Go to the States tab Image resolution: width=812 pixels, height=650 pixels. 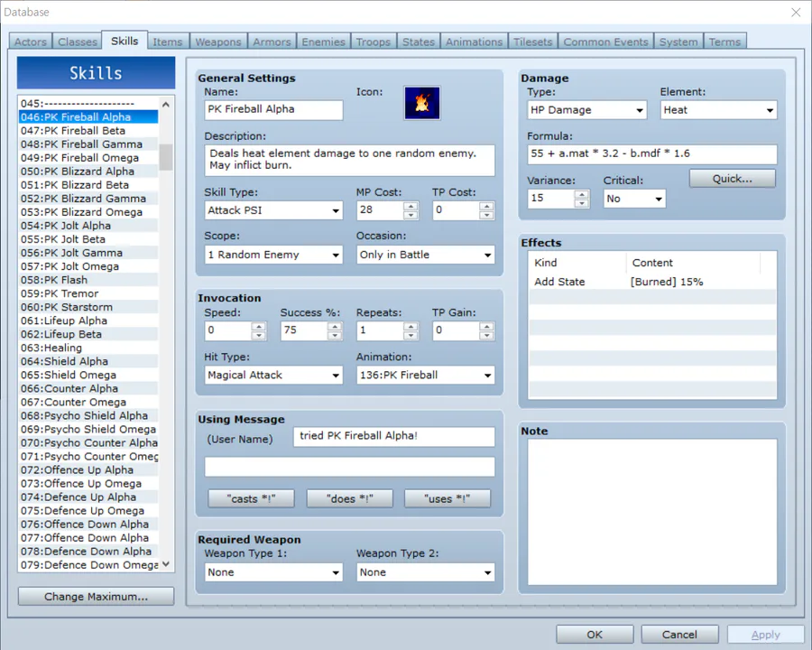coord(419,42)
